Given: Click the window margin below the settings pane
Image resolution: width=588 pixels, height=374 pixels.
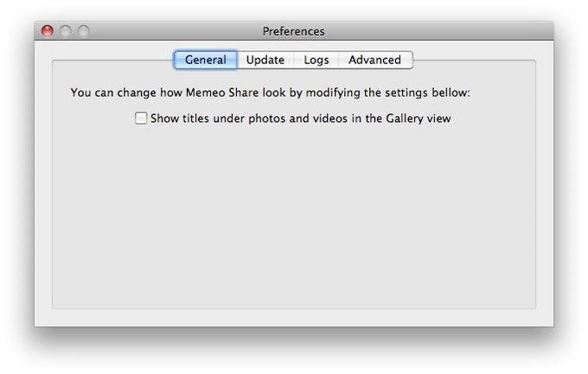Looking at the screenshot, I should click(x=294, y=318).
